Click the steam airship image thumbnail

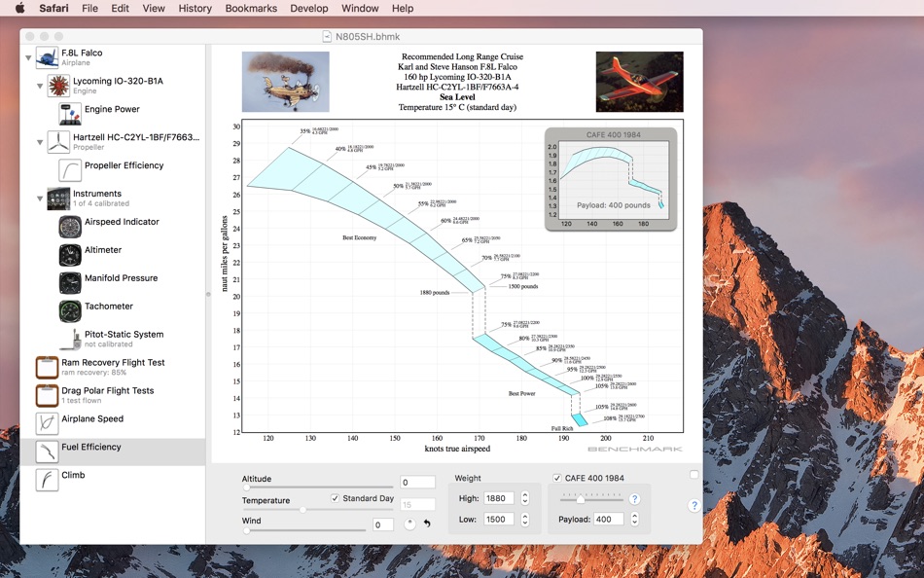(x=286, y=82)
